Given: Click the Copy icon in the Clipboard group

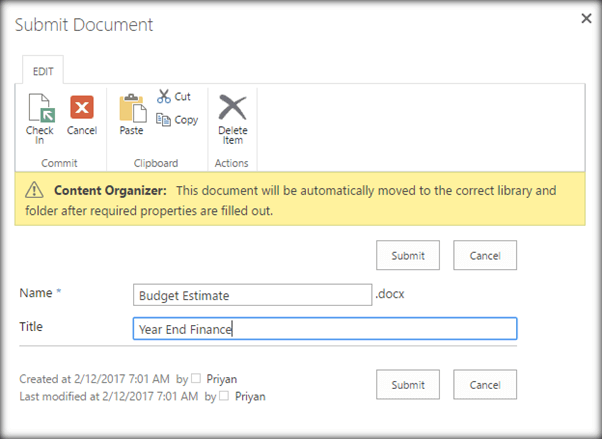Looking at the screenshot, I should pyautogui.click(x=165, y=120).
